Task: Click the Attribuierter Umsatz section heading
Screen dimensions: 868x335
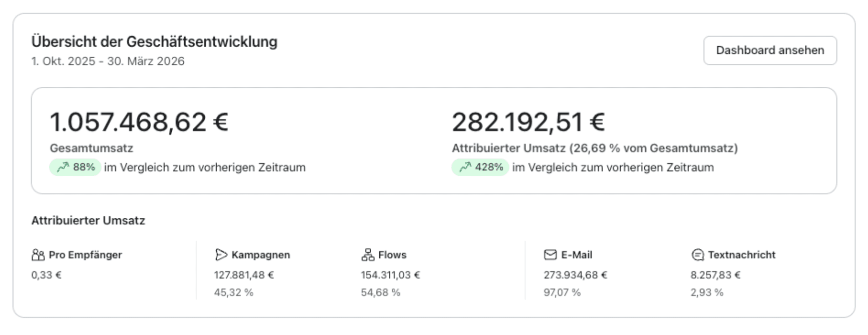Action: 88,221
